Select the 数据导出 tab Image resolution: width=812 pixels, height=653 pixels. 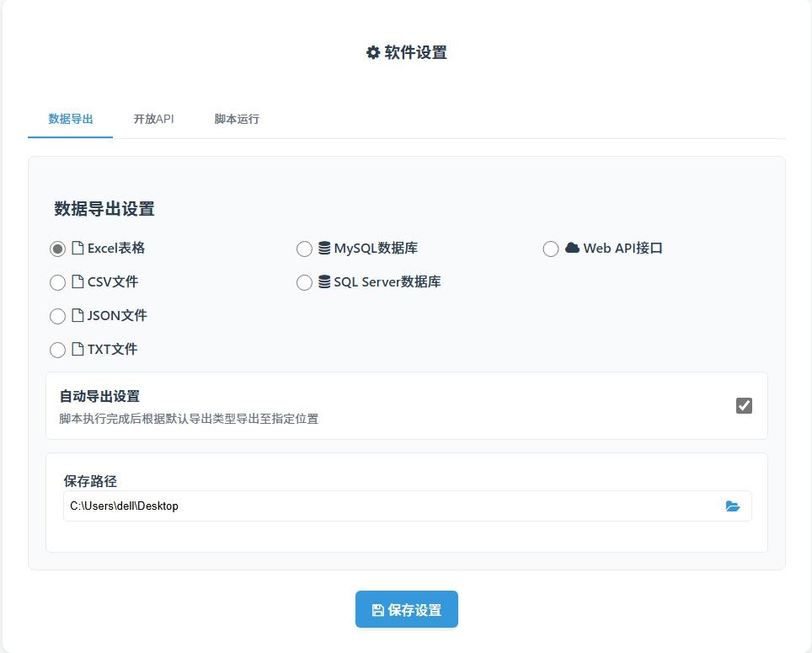pos(71,119)
